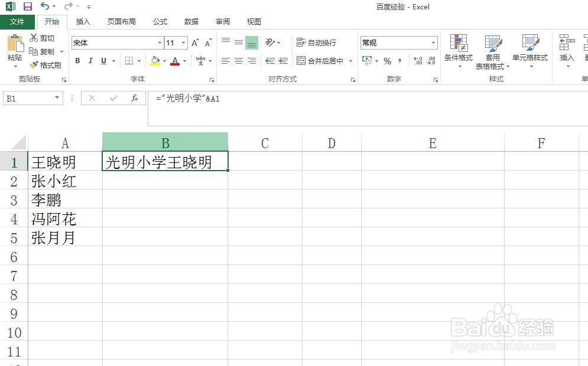
Task: Toggle italic formatting
Action: coord(89,61)
